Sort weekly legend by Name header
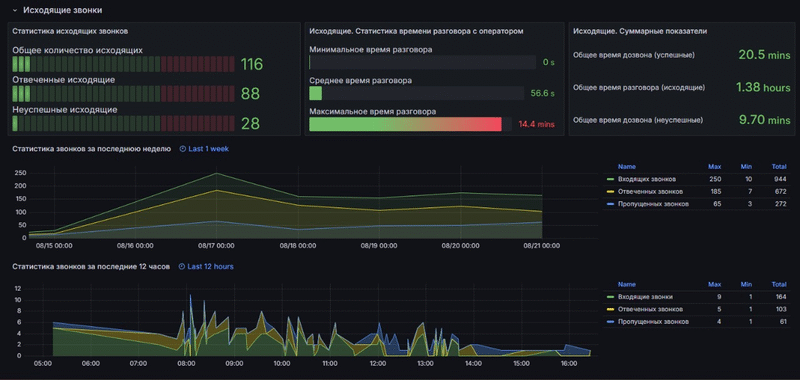Viewport: 800px width, 380px height. 627,166
